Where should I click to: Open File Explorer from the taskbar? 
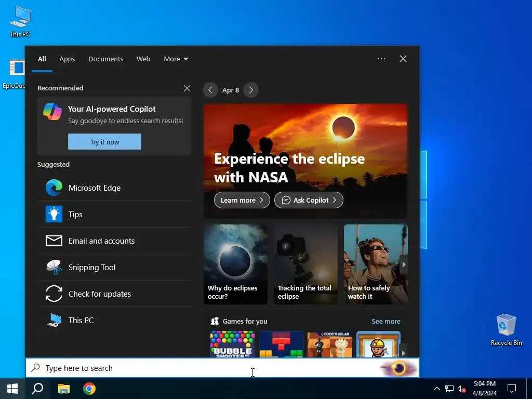pyautogui.click(x=63, y=389)
